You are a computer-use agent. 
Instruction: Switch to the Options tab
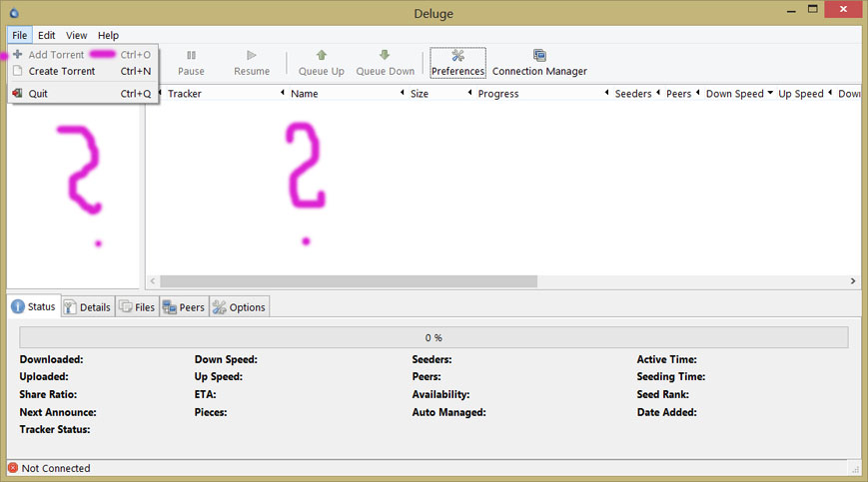tap(239, 307)
